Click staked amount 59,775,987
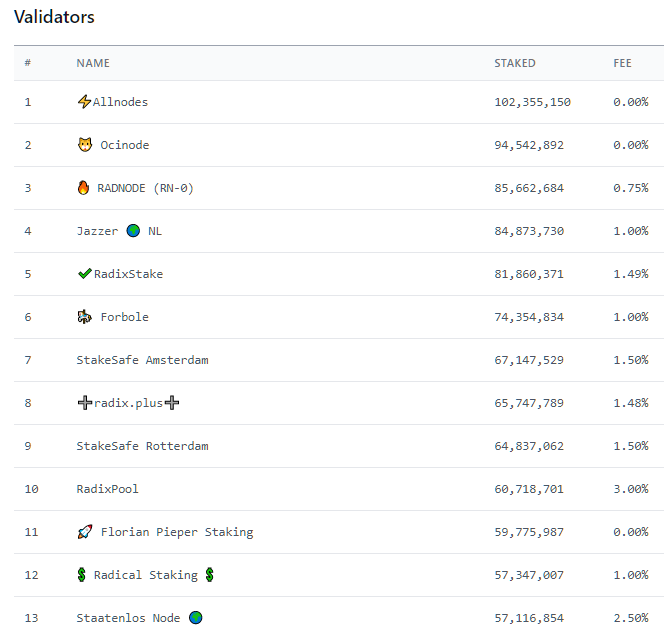Screen dimensions: 664x639 click(x=529, y=532)
